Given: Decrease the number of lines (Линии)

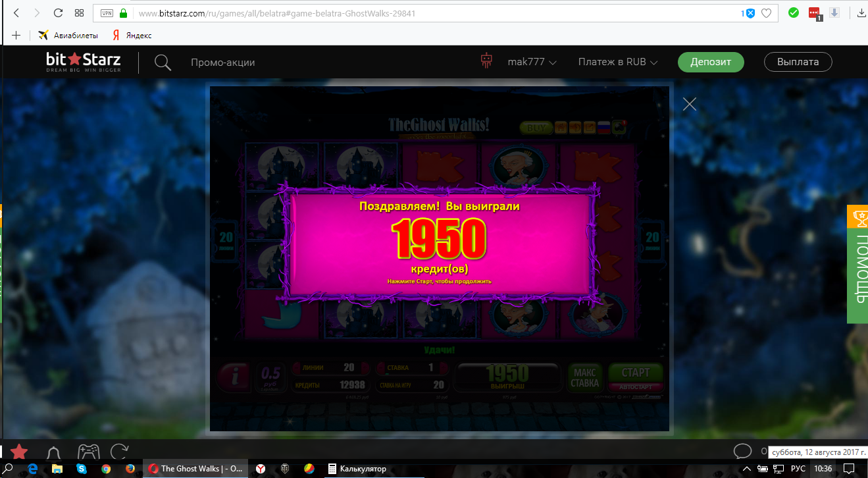Looking at the screenshot, I should tap(295, 368).
